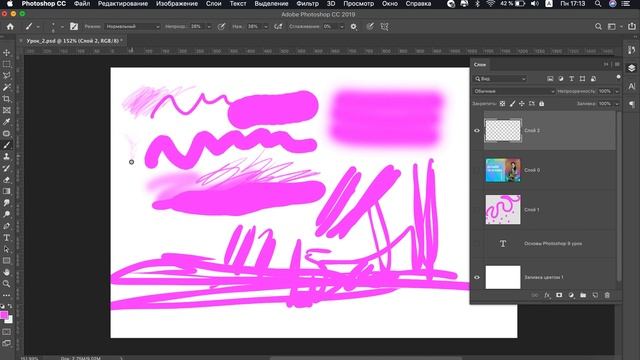Add a layer mask
This screenshot has width=640, height=360.
(x=559, y=295)
